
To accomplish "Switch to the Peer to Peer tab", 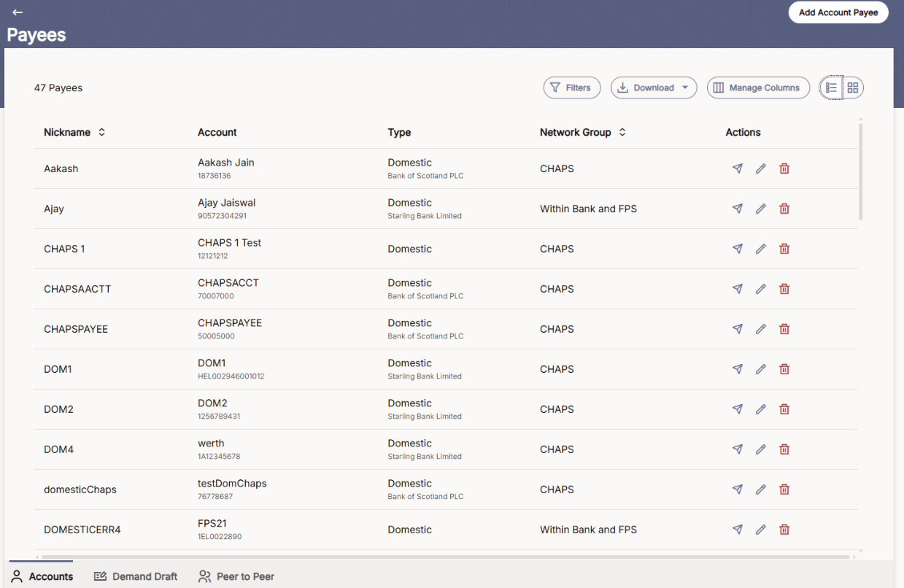I will (x=236, y=576).
